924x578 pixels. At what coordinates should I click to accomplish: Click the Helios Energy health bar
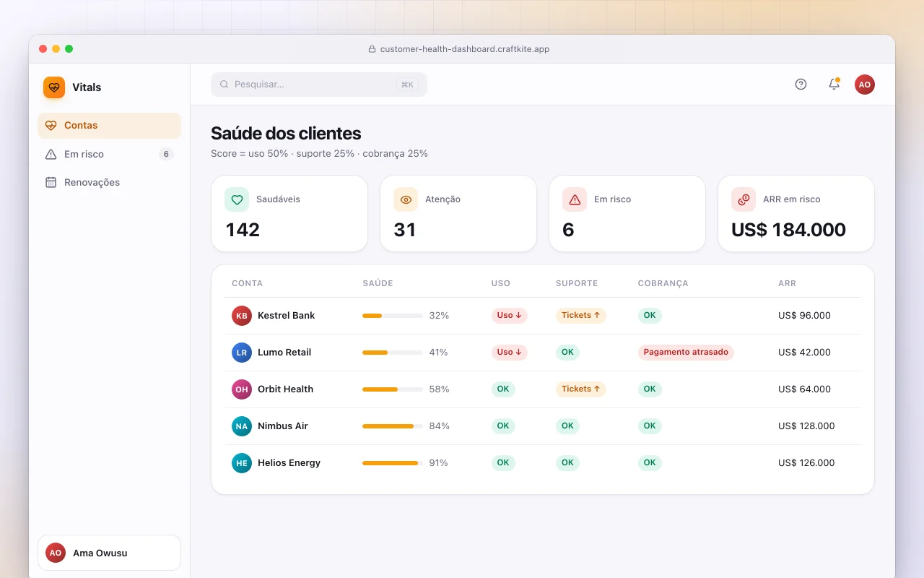[x=393, y=463]
